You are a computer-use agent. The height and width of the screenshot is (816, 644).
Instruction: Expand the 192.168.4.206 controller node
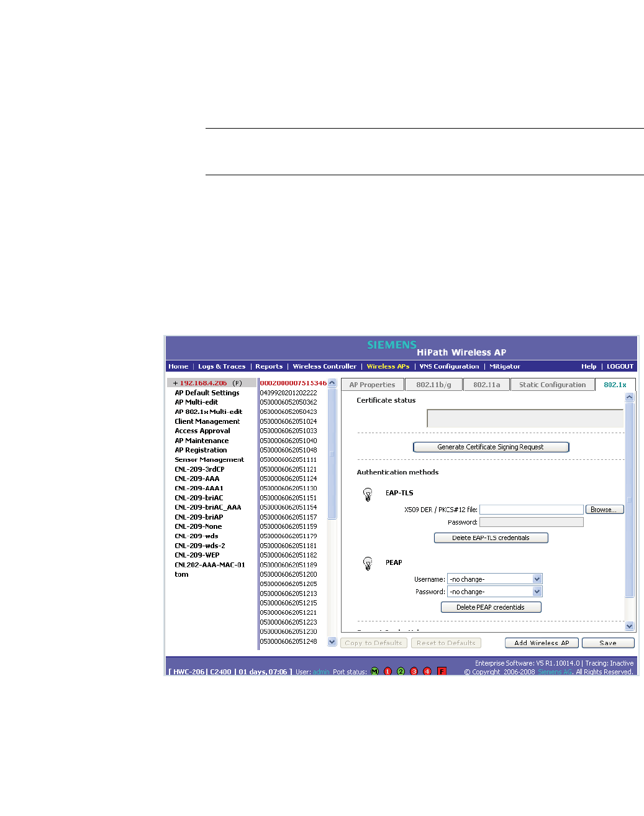[175, 383]
